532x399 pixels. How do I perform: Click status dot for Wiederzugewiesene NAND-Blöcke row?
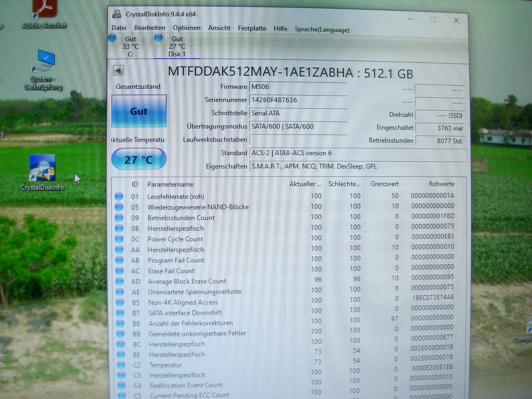[119, 207]
